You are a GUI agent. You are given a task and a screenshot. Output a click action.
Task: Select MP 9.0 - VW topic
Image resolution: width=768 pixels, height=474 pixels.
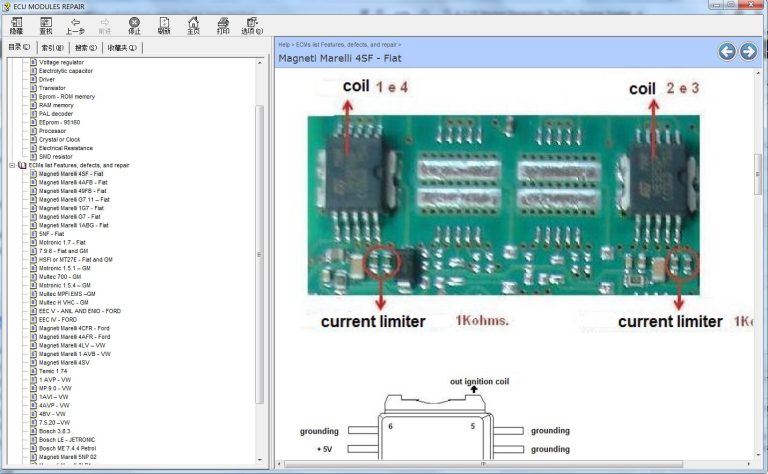click(x=55, y=388)
